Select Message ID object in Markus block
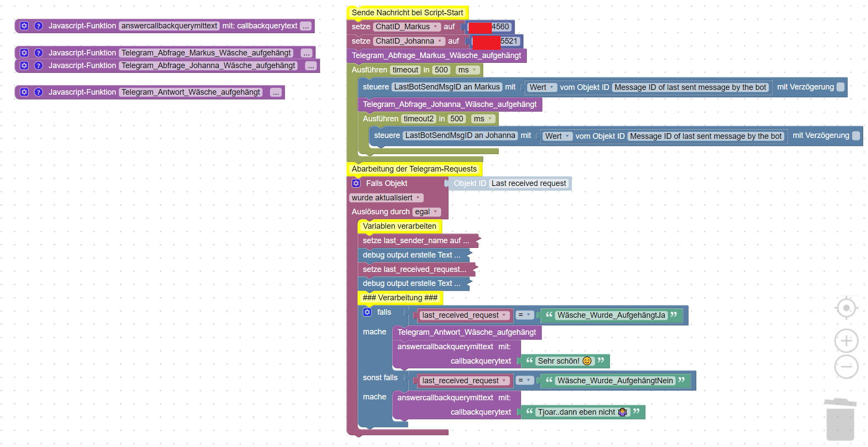This screenshot has width=868, height=447. coord(690,87)
